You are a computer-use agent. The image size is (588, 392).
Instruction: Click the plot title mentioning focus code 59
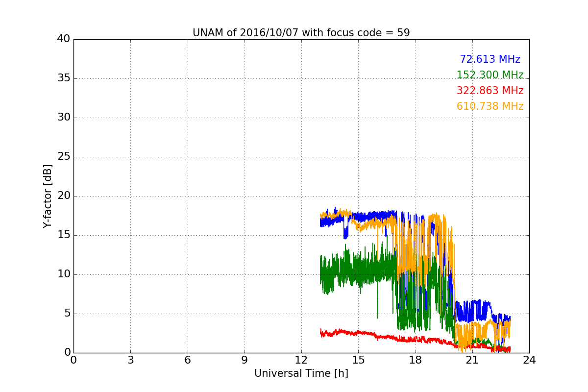[x=301, y=33]
